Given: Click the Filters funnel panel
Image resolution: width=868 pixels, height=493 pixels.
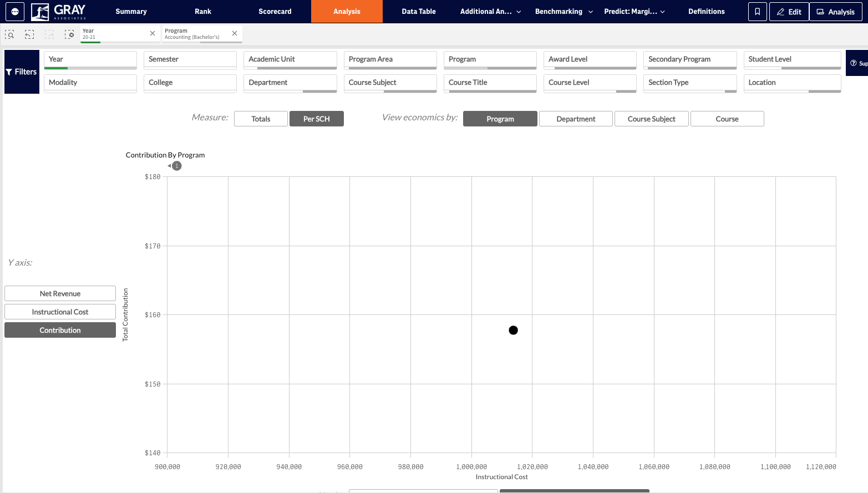Looking at the screenshot, I should coord(22,72).
